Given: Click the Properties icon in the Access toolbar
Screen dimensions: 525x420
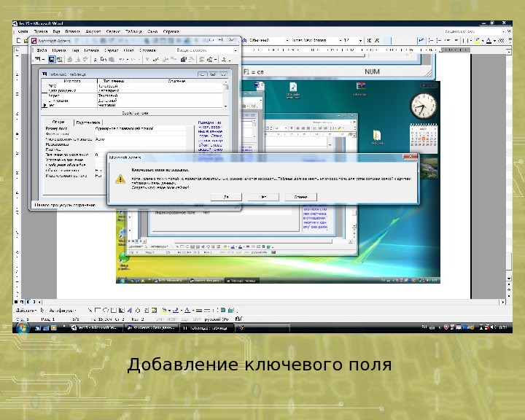Looking at the screenshot, I should (184, 59).
